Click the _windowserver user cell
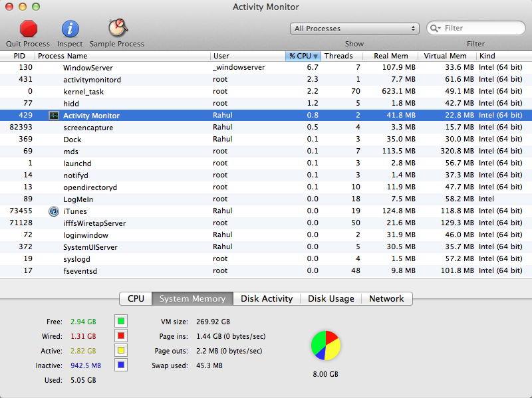 [x=239, y=68]
